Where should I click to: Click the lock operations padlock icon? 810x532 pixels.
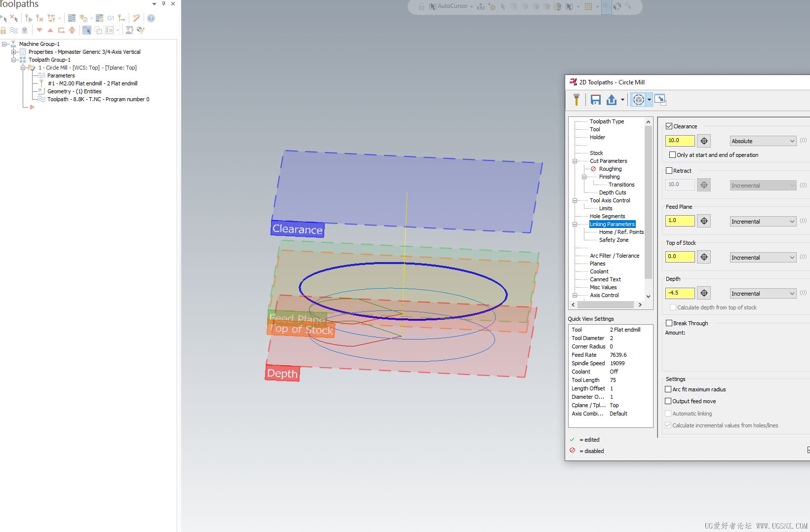(x=3, y=30)
